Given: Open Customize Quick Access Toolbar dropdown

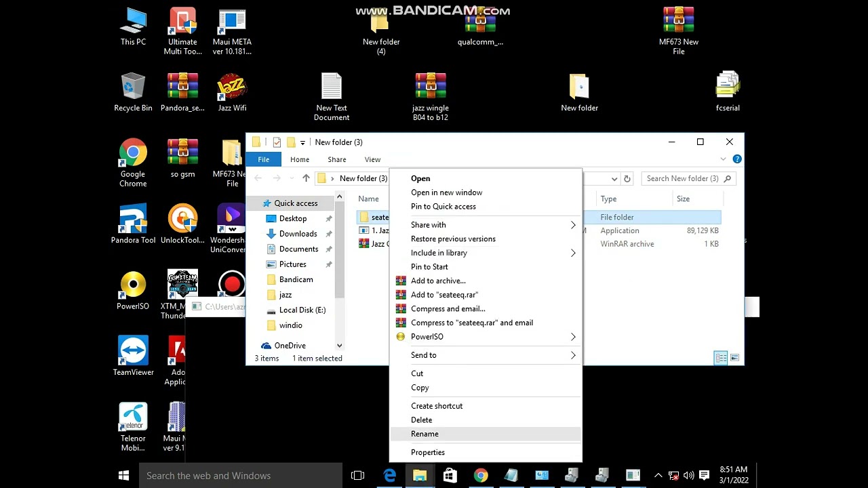Looking at the screenshot, I should click(302, 142).
